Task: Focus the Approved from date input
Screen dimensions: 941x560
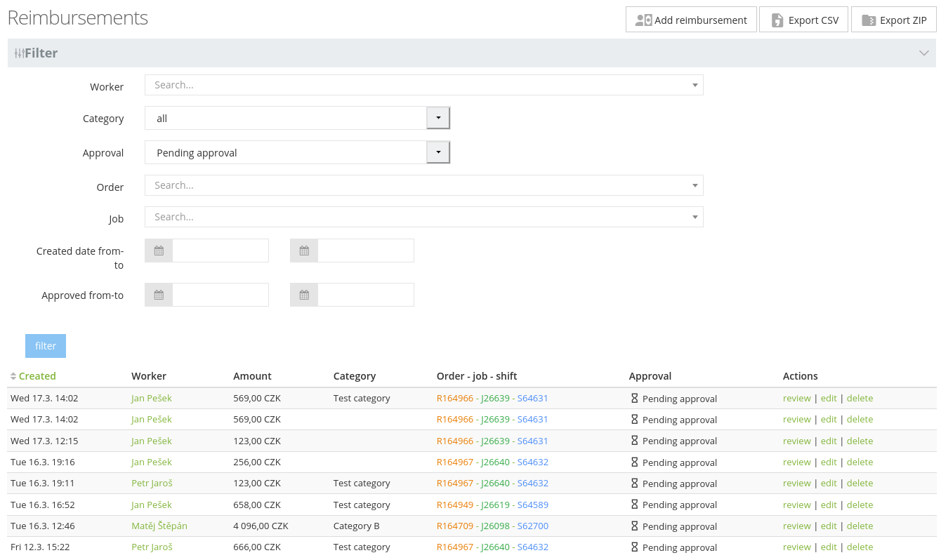Action: pyautogui.click(x=221, y=295)
